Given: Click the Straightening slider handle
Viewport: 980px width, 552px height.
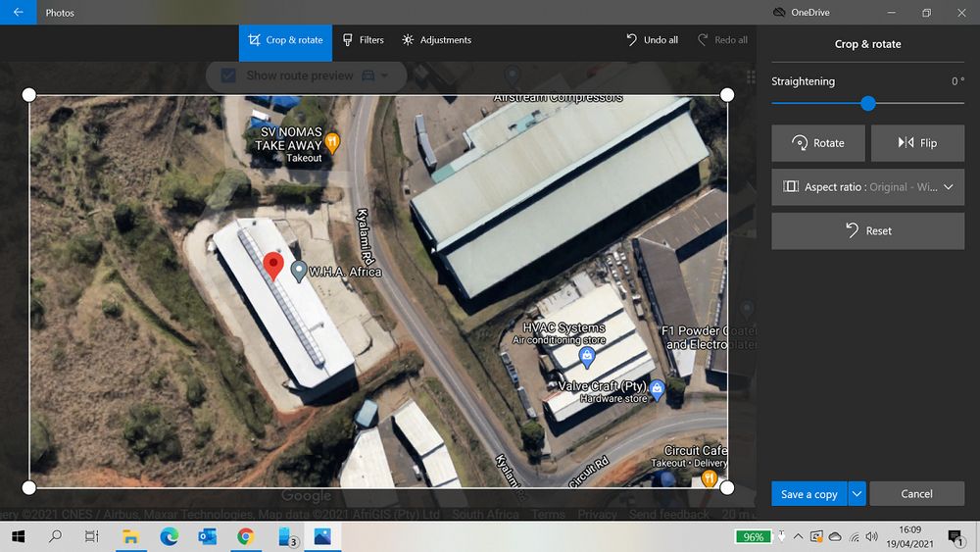Looking at the screenshot, I should (x=868, y=103).
